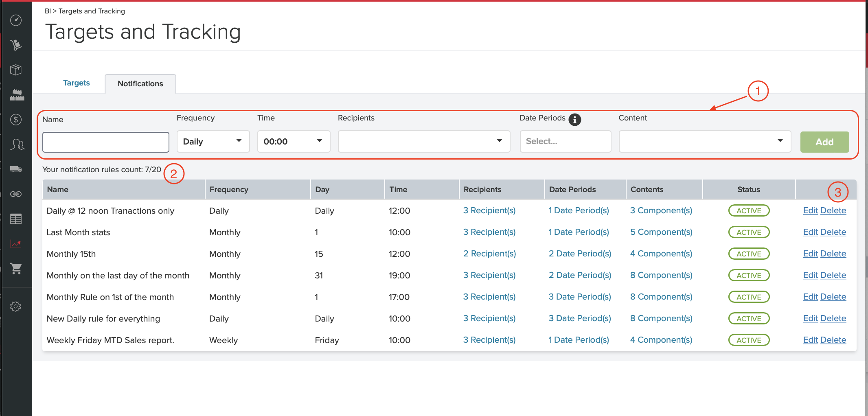The width and height of the screenshot is (868, 416).
Task: Select the Notifications tab
Action: 140,84
